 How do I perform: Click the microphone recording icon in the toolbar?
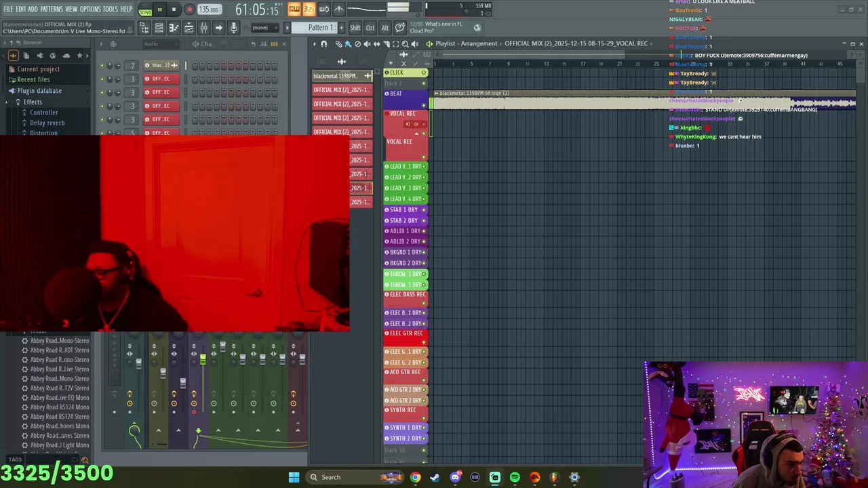[233, 28]
